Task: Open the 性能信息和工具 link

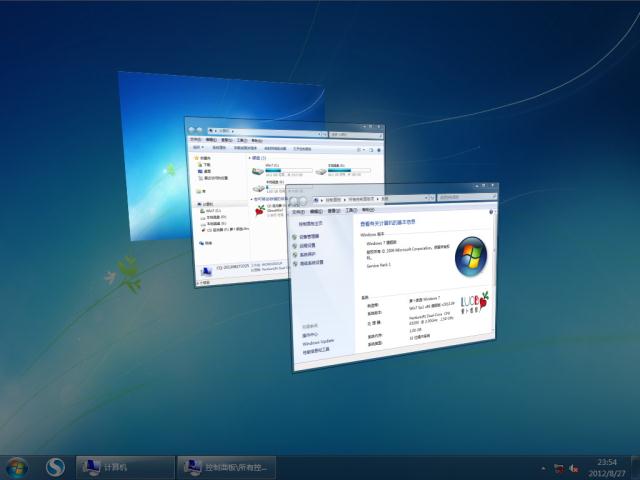Action: click(x=316, y=351)
